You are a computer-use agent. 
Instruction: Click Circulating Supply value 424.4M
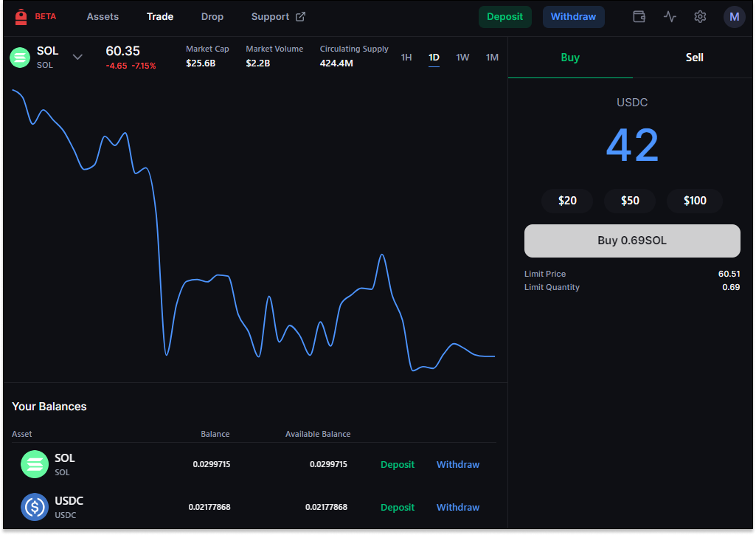pyautogui.click(x=336, y=63)
